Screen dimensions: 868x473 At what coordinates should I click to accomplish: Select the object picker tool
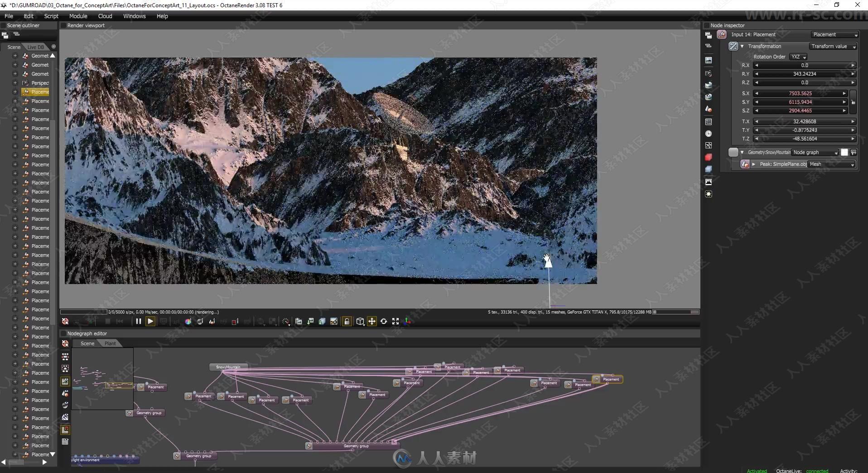pos(212,321)
